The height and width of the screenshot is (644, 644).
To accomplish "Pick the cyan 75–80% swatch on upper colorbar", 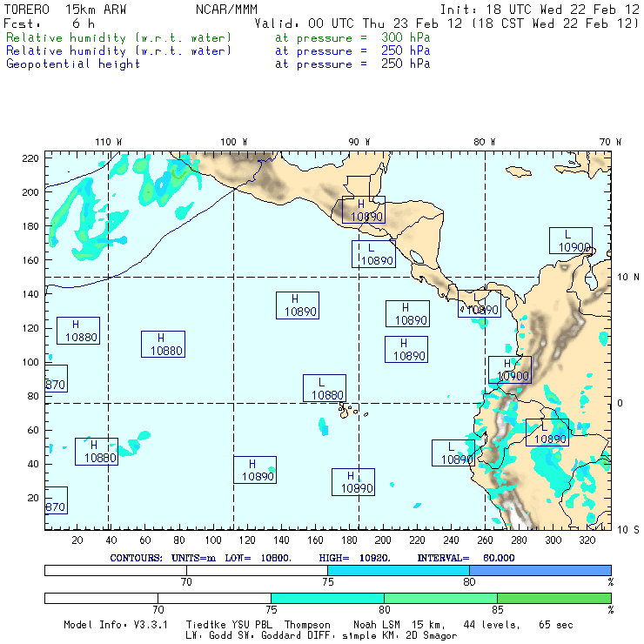I will pyautogui.click(x=399, y=570).
